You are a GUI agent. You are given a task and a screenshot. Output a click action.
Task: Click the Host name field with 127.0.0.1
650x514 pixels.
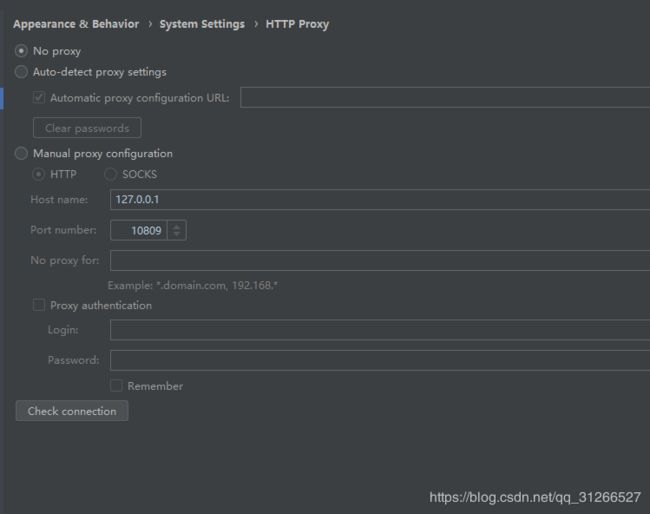[380, 200]
